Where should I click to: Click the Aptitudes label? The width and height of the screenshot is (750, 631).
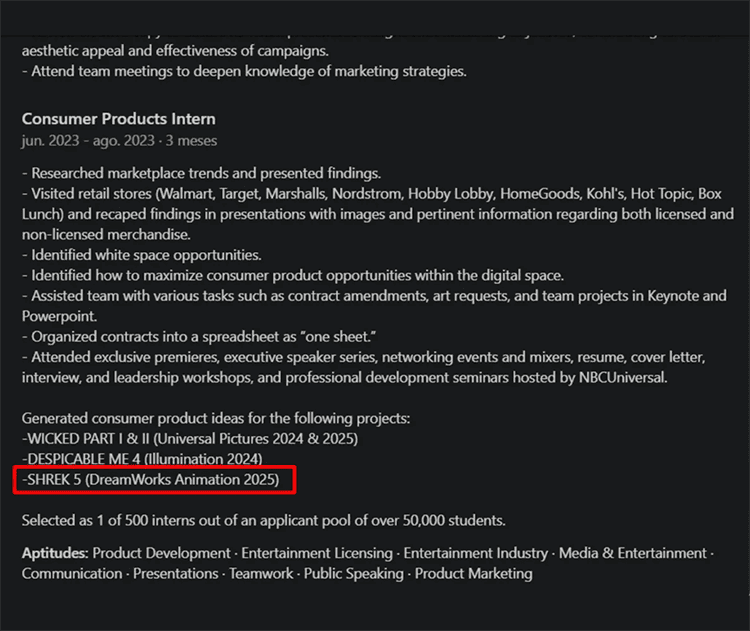click(x=55, y=553)
